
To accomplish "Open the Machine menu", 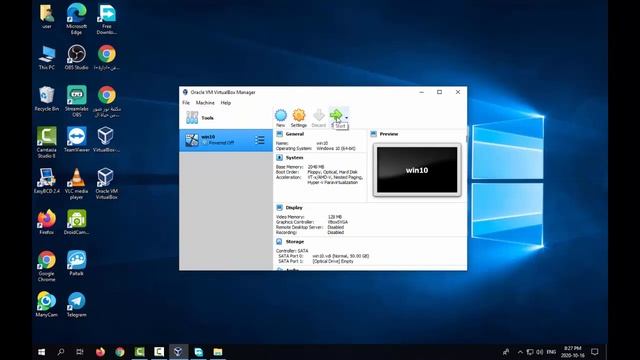I will [205, 103].
